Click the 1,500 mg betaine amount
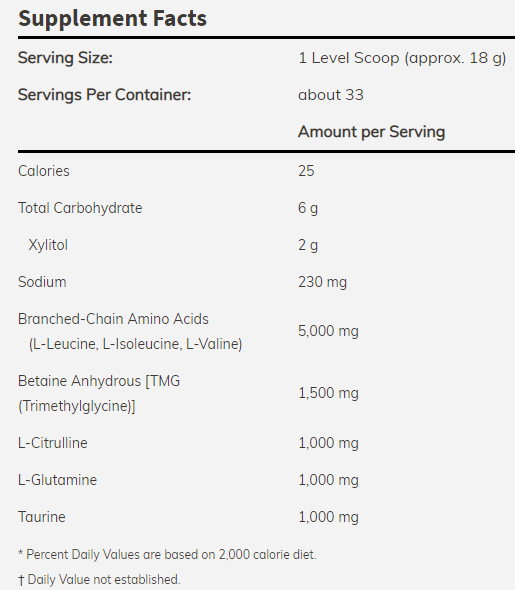 tap(328, 393)
